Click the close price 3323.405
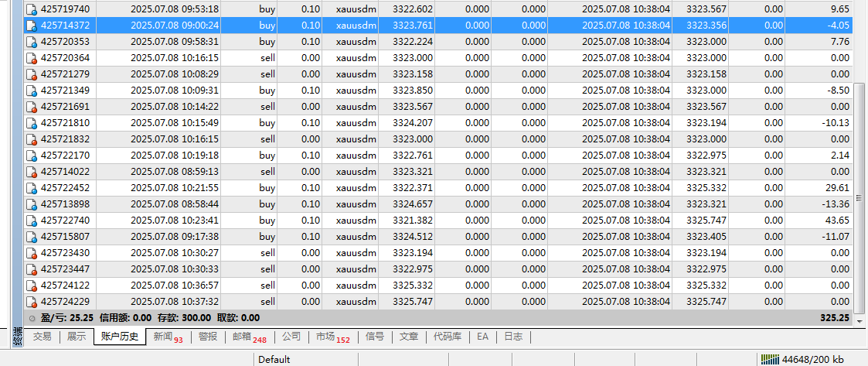Image resolution: width=868 pixels, height=366 pixels. coord(706,236)
